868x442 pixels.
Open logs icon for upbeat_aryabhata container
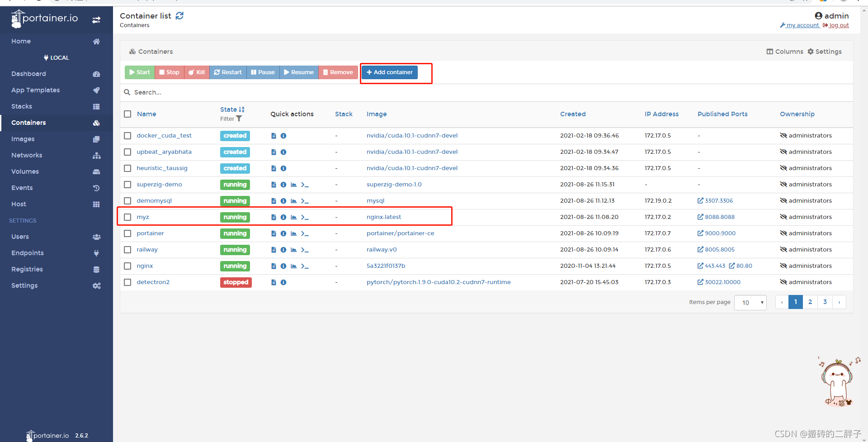click(274, 152)
